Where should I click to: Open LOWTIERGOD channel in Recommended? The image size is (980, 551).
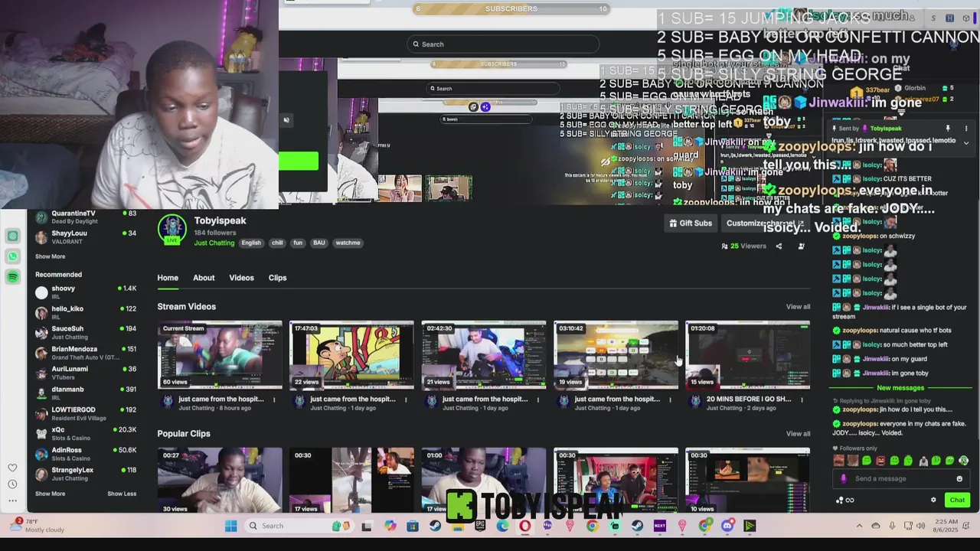pos(86,414)
